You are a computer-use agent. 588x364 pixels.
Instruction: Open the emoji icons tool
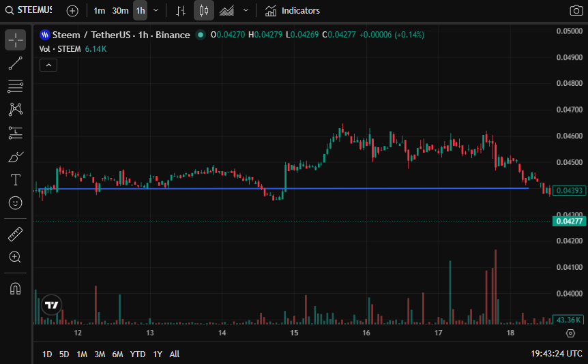pyautogui.click(x=16, y=203)
